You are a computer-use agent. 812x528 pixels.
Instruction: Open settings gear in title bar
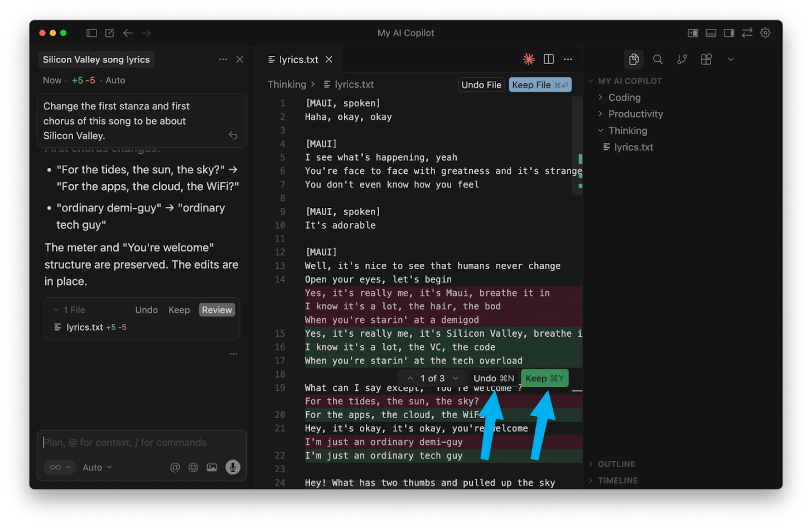coord(766,33)
